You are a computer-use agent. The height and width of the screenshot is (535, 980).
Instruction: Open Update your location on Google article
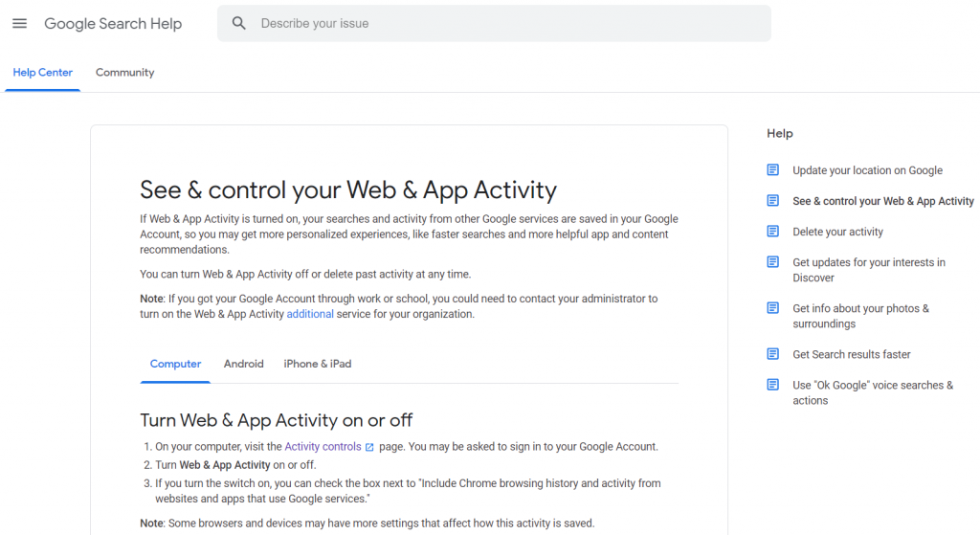867,170
